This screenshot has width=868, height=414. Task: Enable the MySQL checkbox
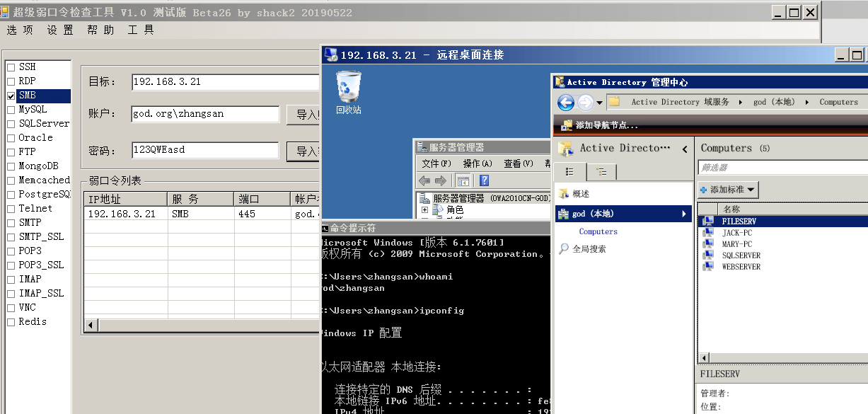pos(11,110)
